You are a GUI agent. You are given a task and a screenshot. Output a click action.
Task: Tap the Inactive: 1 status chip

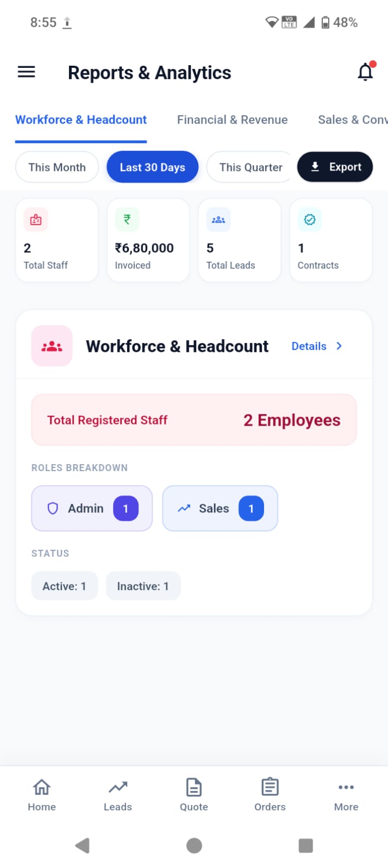pyautogui.click(x=143, y=586)
